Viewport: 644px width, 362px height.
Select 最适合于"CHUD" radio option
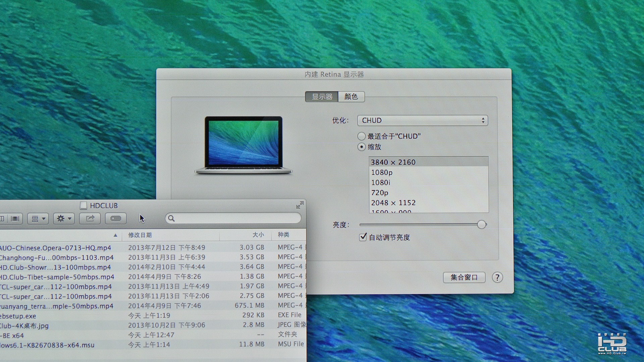coord(361,136)
